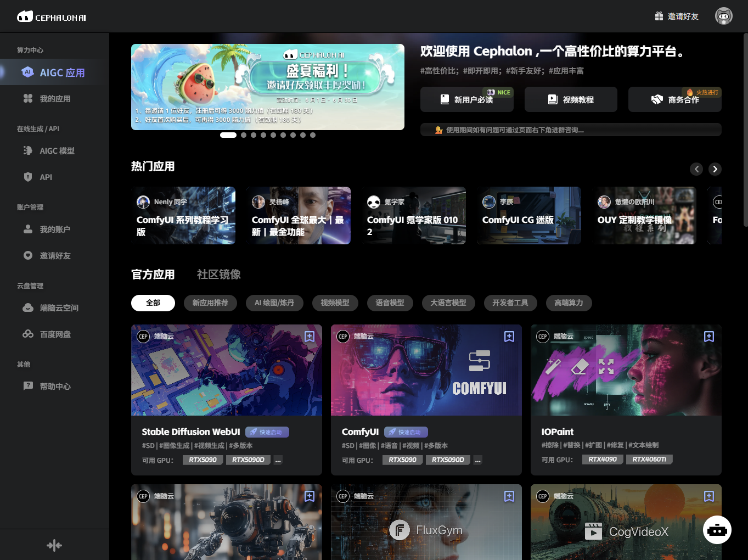This screenshot has height=560, width=748.
Task: Open the chat assistant robot icon
Action: click(x=717, y=530)
